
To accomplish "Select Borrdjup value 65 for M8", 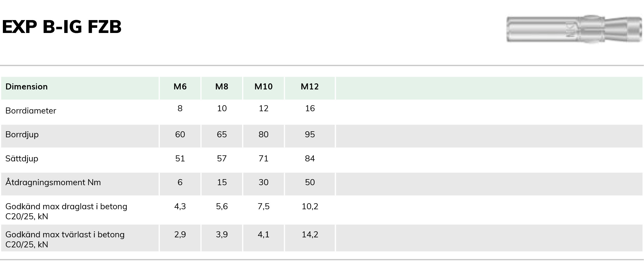I will coord(222,134).
